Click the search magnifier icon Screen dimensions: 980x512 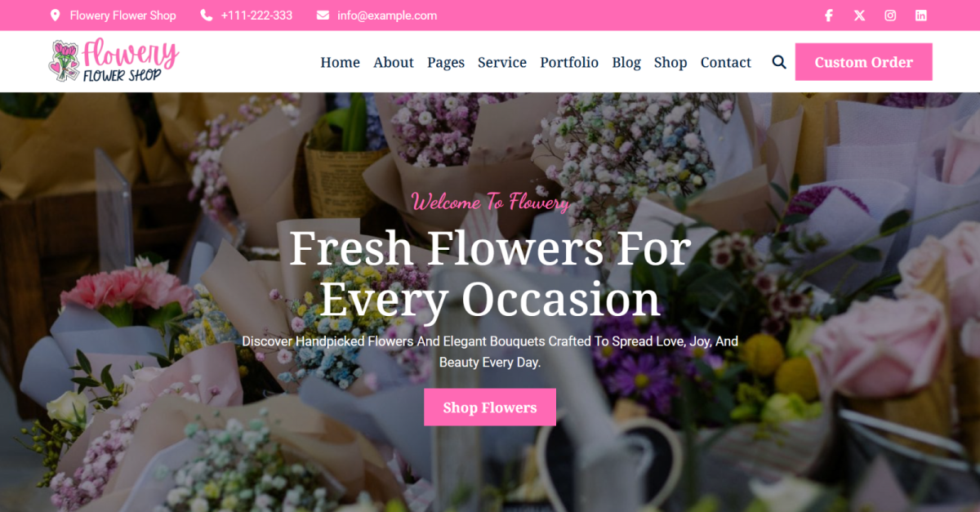click(x=779, y=62)
